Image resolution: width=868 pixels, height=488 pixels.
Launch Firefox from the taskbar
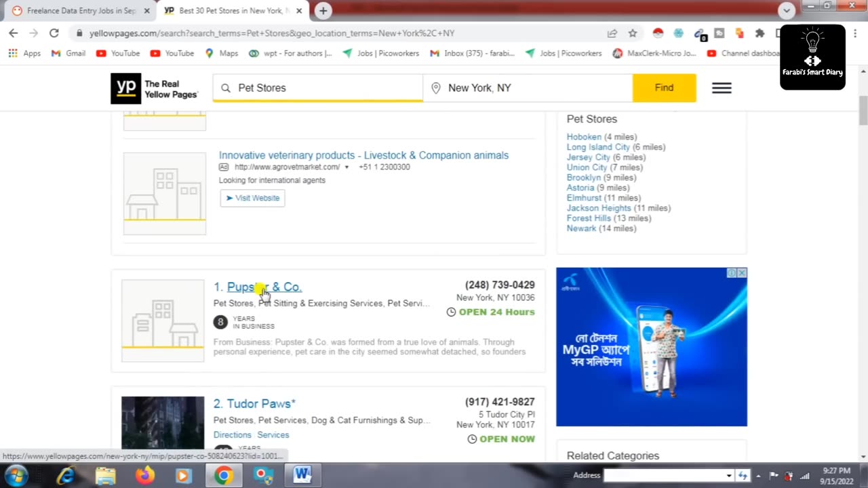click(x=144, y=476)
